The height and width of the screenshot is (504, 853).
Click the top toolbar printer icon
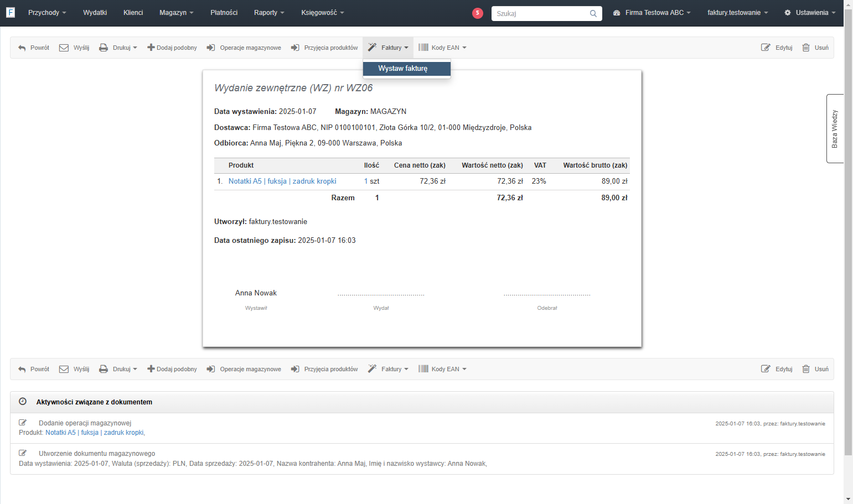(104, 48)
